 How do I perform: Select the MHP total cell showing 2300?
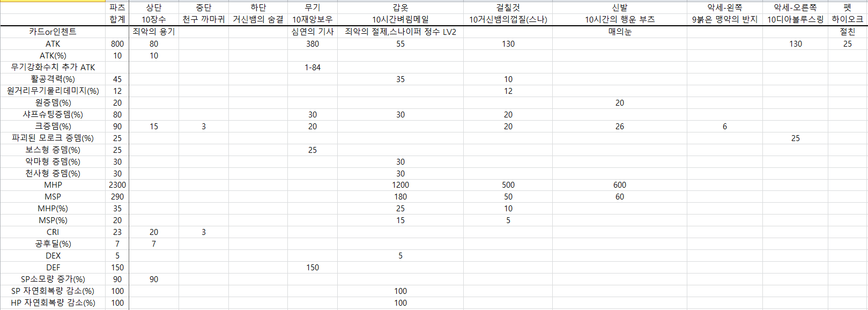[x=117, y=185]
